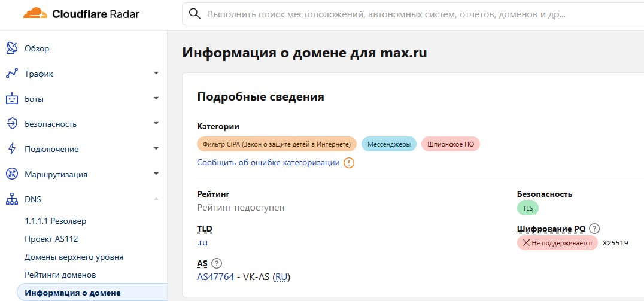
Task: Open Рейтинги доменов page
Action: click(x=60, y=275)
